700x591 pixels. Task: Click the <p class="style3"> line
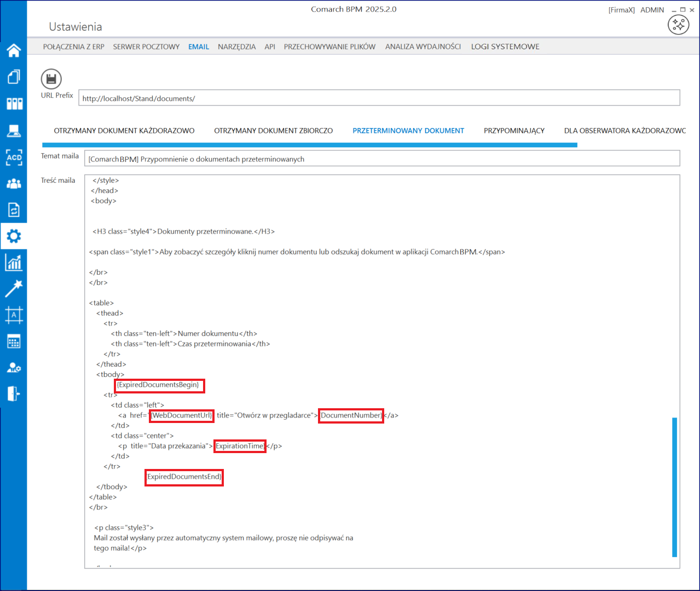pyautogui.click(x=124, y=528)
